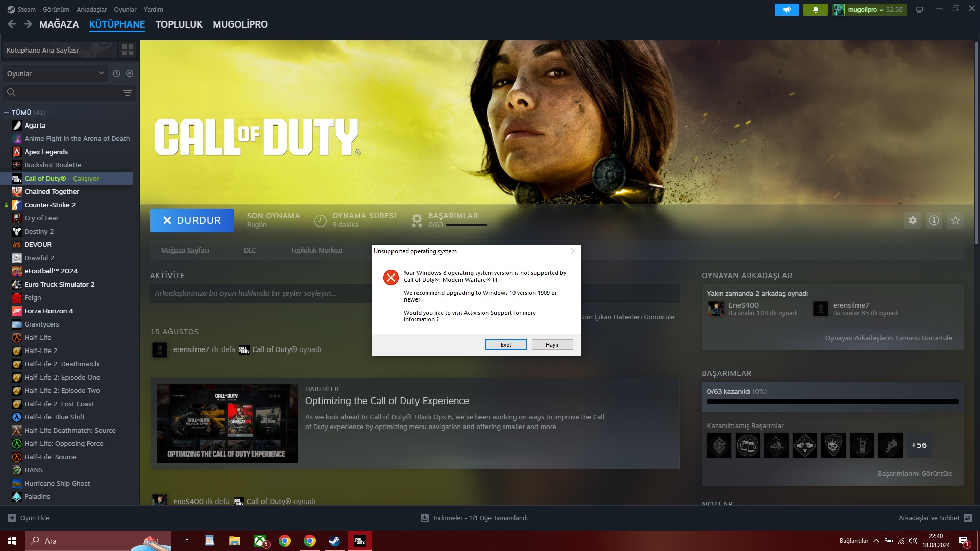Open the Mağaza Sayfası link
Screen dimensions: 980x551
[x=185, y=250]
